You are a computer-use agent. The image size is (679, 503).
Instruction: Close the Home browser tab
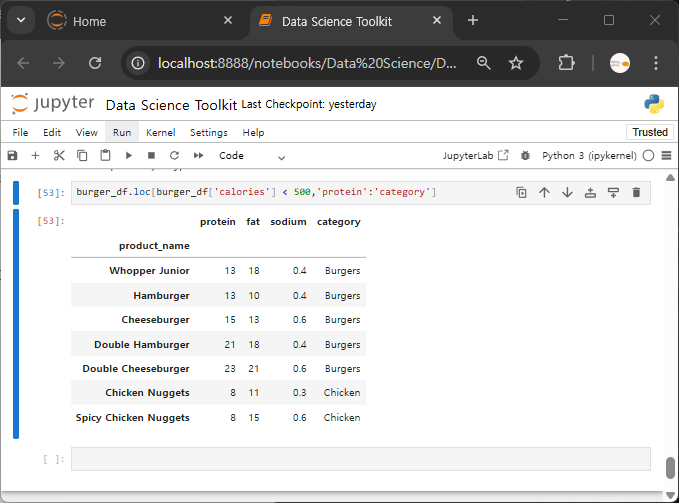tap(228, 20)
